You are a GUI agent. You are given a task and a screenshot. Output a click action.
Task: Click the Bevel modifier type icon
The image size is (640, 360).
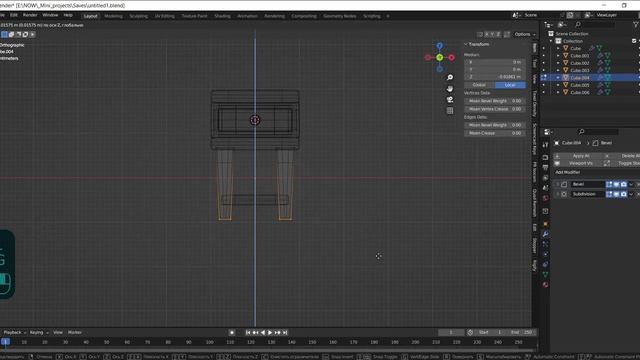(x=564, y=184)
